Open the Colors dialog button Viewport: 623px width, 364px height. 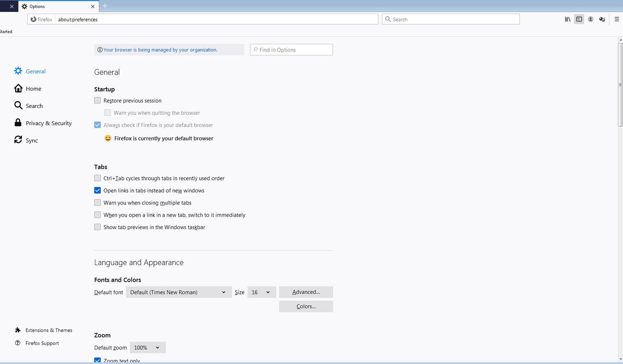tap(306, 307)
